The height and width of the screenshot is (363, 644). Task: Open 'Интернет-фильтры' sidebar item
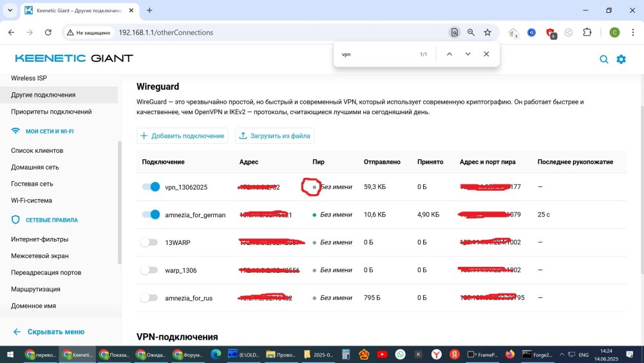pyautogui.click(x=40, y=239)
